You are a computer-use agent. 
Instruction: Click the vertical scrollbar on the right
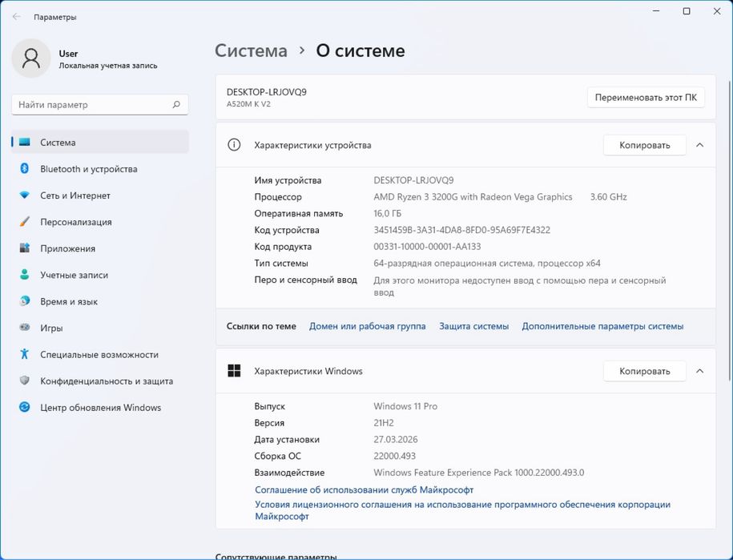730,229
